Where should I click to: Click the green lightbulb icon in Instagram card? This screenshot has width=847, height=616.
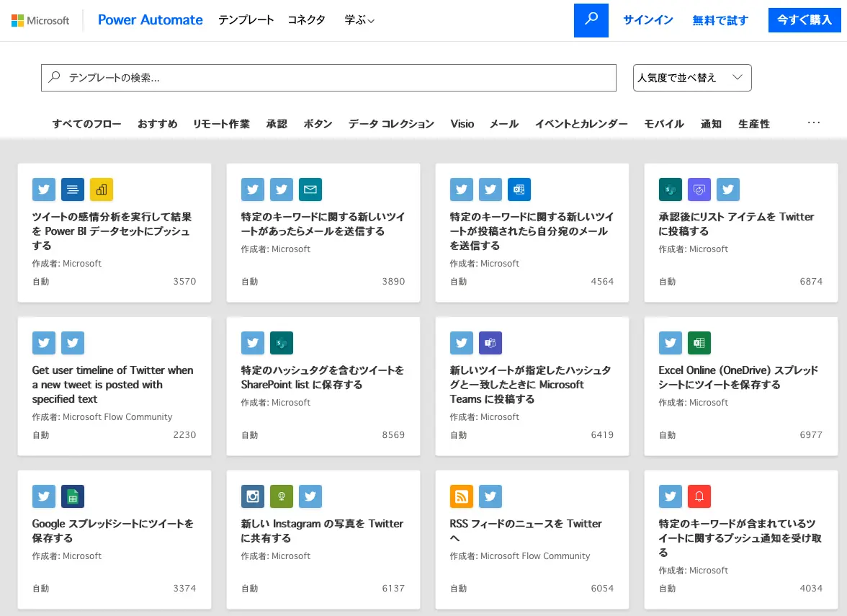tap(282, 496)
